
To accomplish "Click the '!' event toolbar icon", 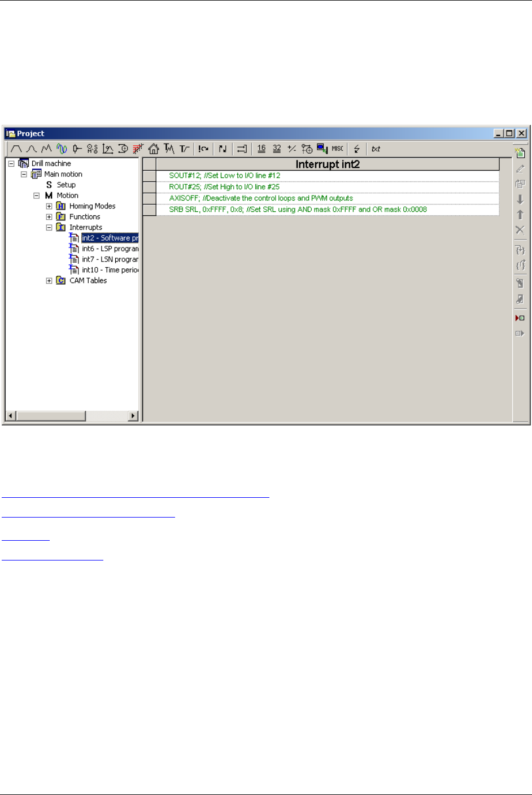I will 203,149.
